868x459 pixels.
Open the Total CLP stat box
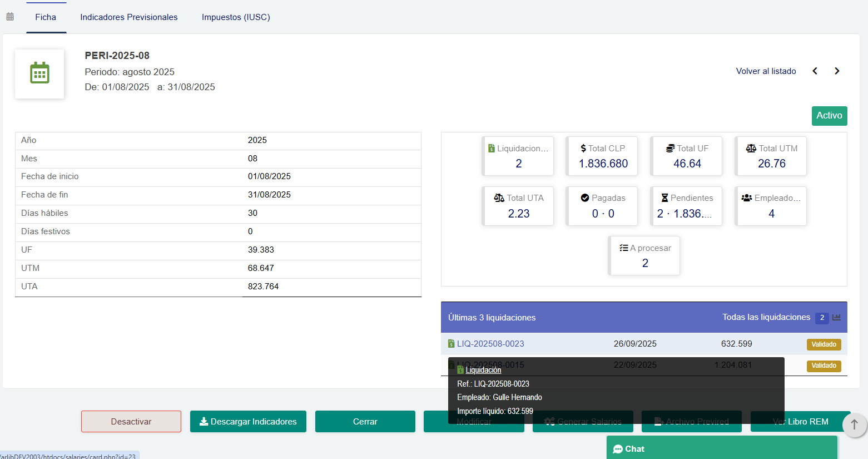click(x=602, y=156)
